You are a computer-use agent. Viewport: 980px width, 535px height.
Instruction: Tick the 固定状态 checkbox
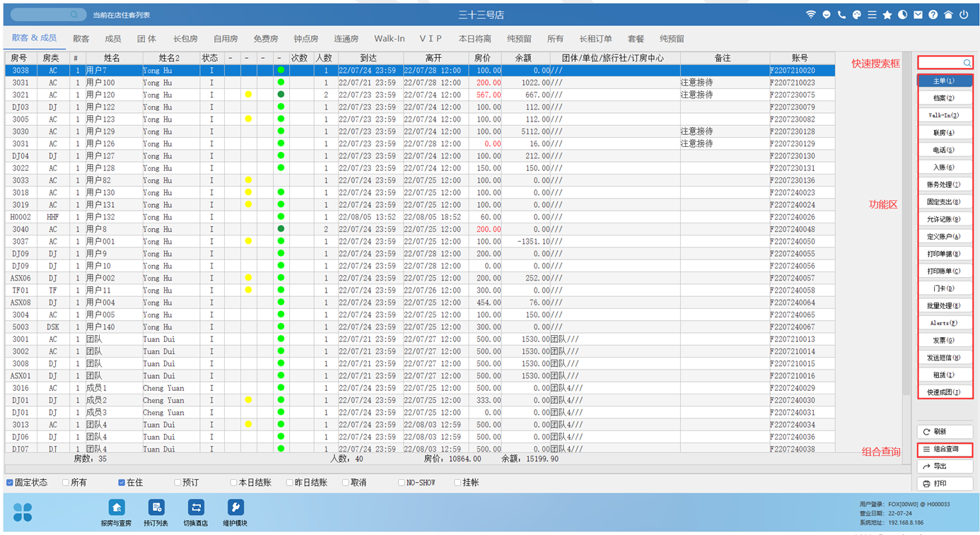pyautogui.click(x=10, y=483)
